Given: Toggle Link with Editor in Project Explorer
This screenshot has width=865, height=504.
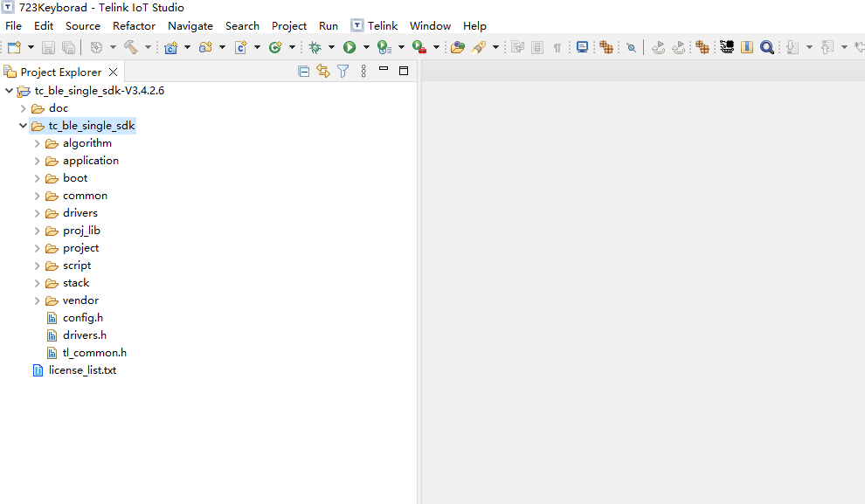Looking at the screenshot, I should pyautogui.click(x=323, y=71).
